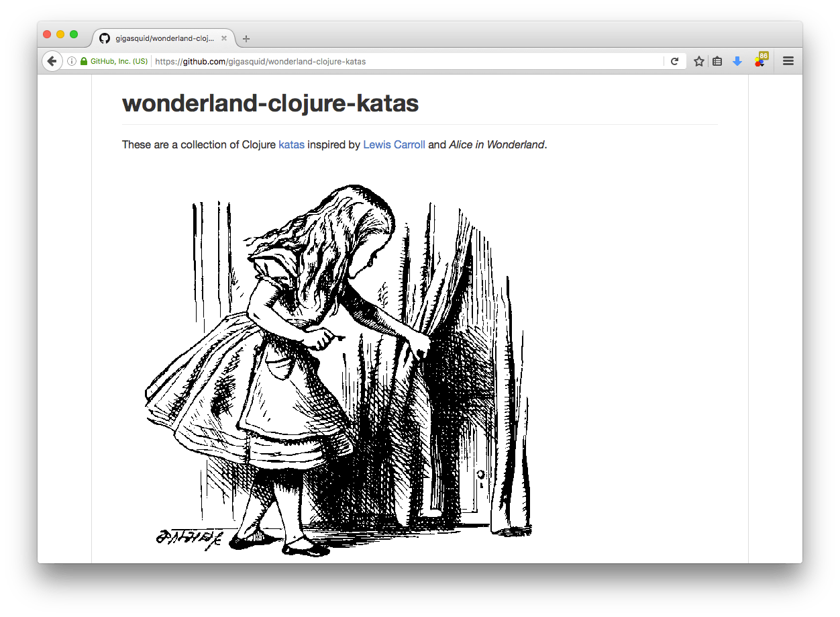
Task: Open the hamburger menu in browser toolbar
Action: pos(788,61)
